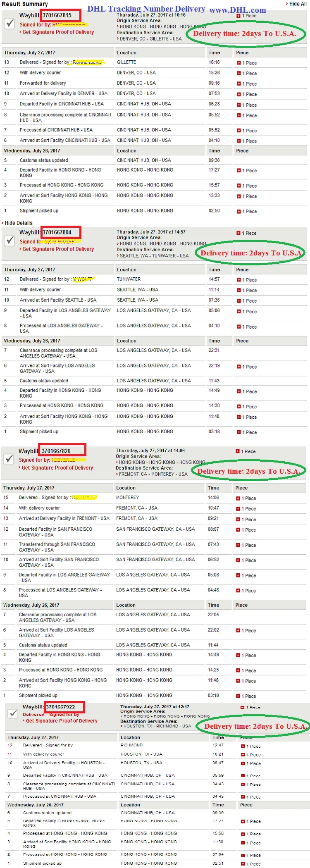Expand piece icon on Processed LOS ANGELES 04:48 row

[238, 590]
